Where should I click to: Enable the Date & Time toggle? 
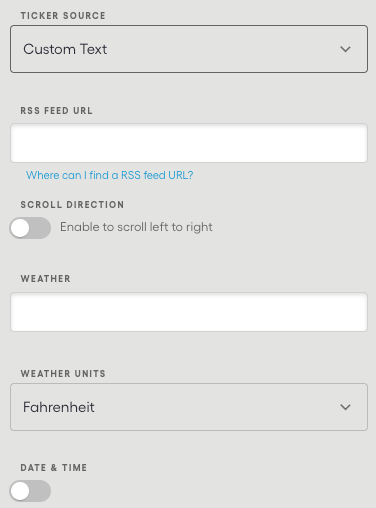pos(30,491)
